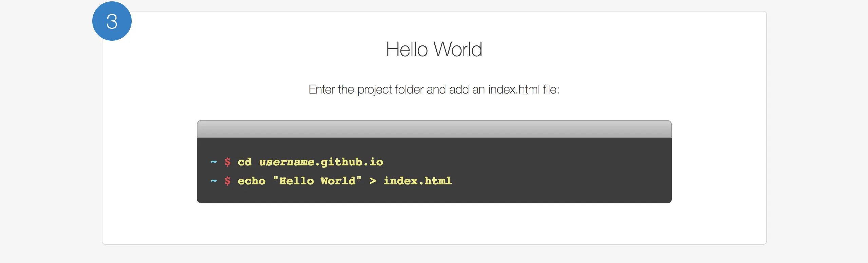Click the echo "Hello World" > index.html command

345,181
